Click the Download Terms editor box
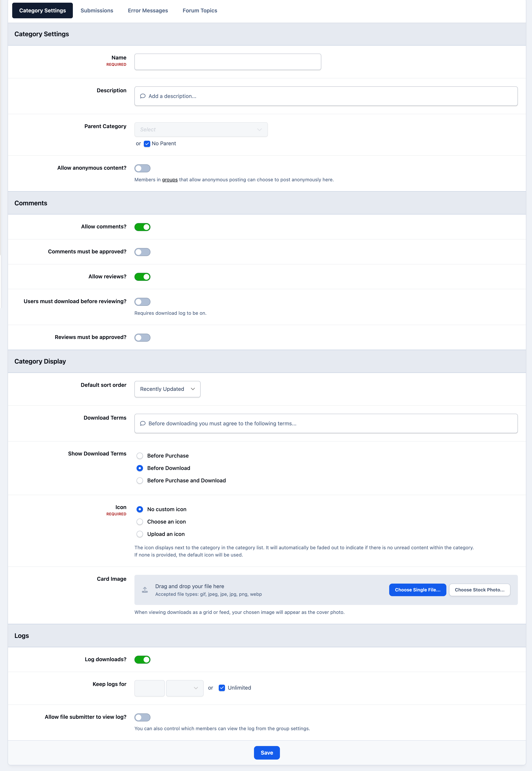The height and width of the screenshot is (771, 532). 326,423
